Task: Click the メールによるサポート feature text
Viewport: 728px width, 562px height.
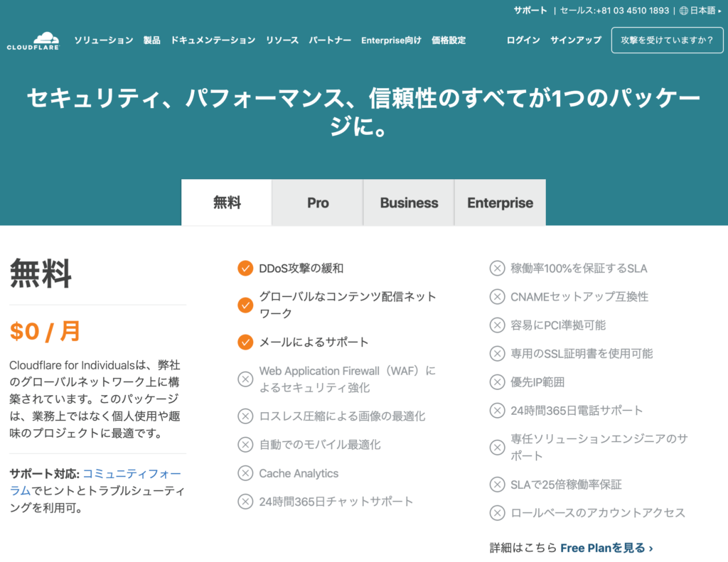Action: tap(314, 342)
